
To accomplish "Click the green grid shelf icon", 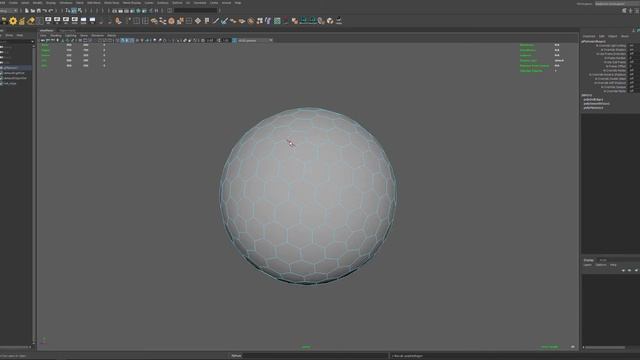I will click(x=277, y=21).
